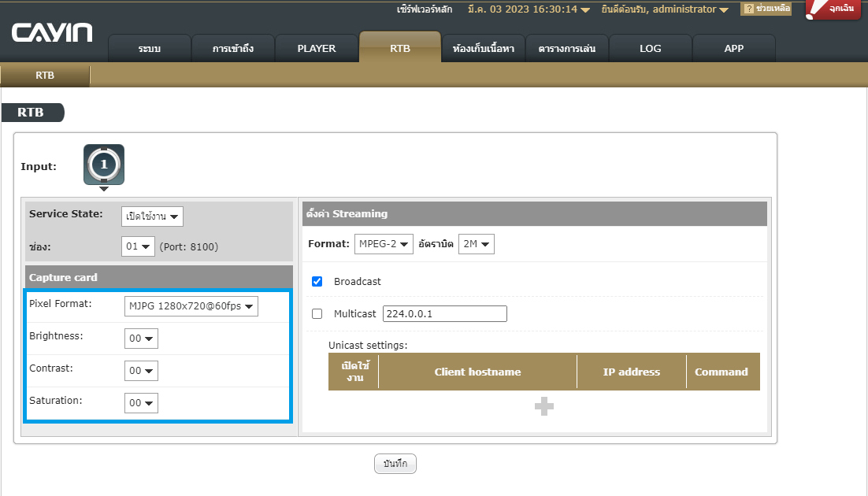The image size is (868, 496).
Task: Enable the Broadcast checkbox
Action: tap(317, 282)
